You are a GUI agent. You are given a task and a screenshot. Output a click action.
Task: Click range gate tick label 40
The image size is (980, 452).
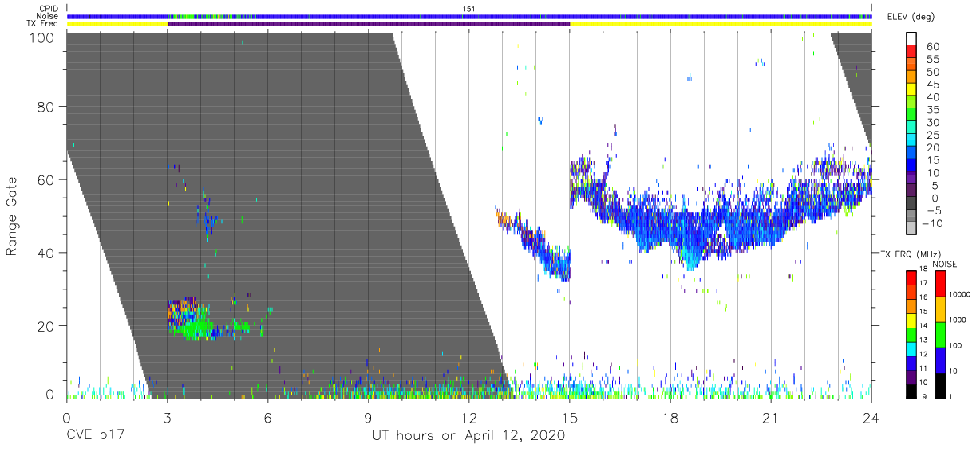point(46,253)
